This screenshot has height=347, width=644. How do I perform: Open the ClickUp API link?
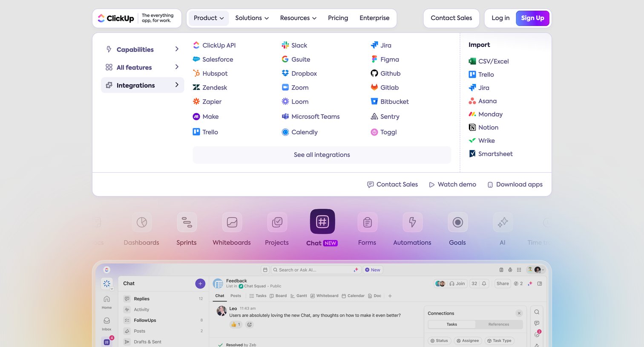point(214,45)
